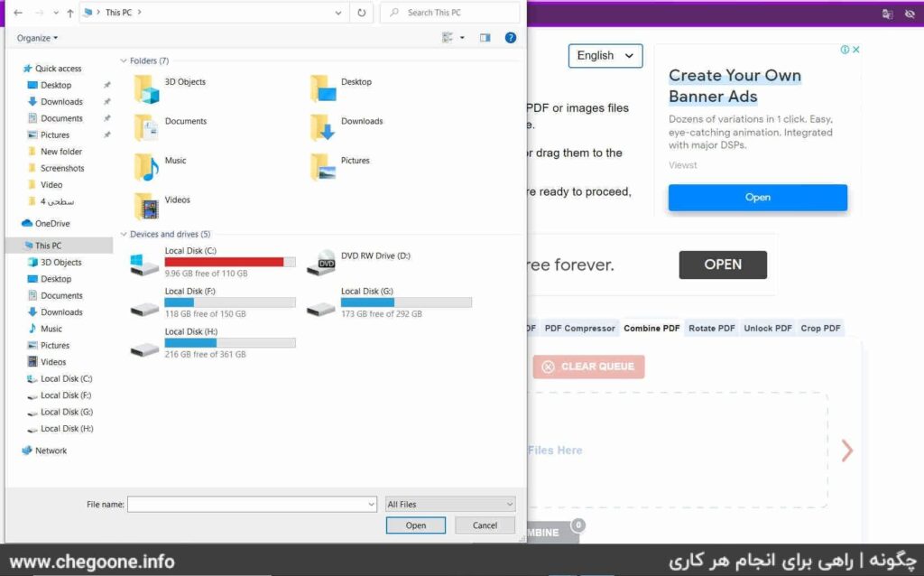This screenshot has width=924, height=576.
Task: Cancel the file dialog
Action: tap(485, 525)
